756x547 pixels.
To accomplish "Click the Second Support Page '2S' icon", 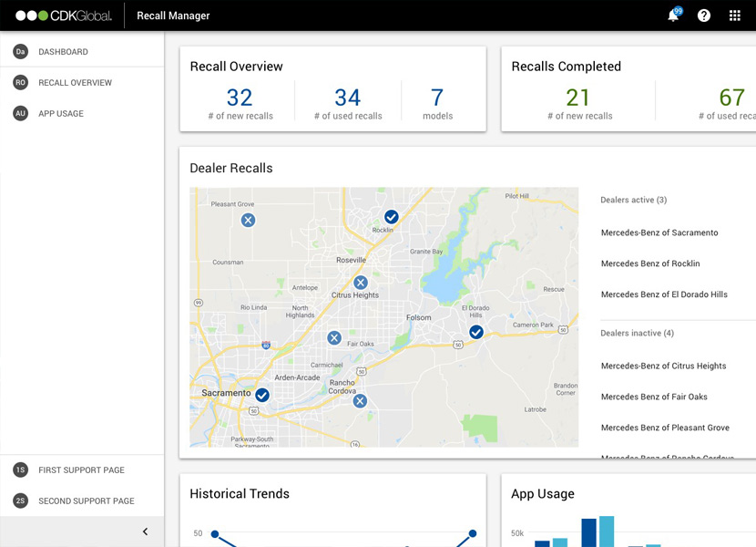I will tap(20, 501).
